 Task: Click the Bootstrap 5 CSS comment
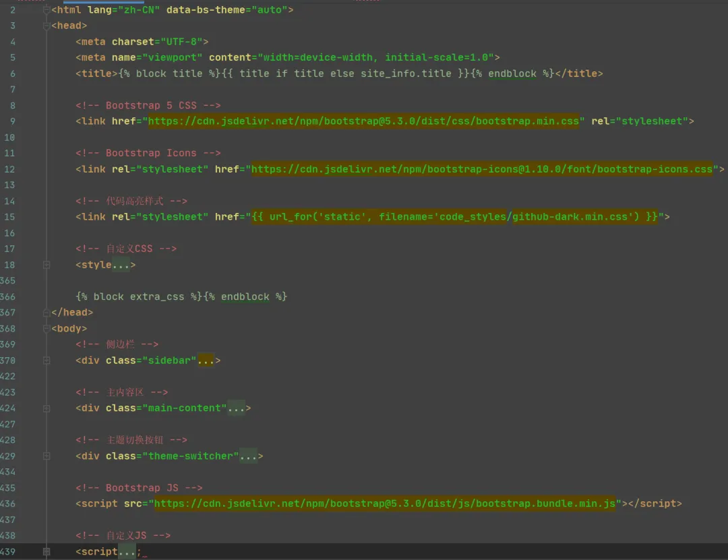point(148,105)
